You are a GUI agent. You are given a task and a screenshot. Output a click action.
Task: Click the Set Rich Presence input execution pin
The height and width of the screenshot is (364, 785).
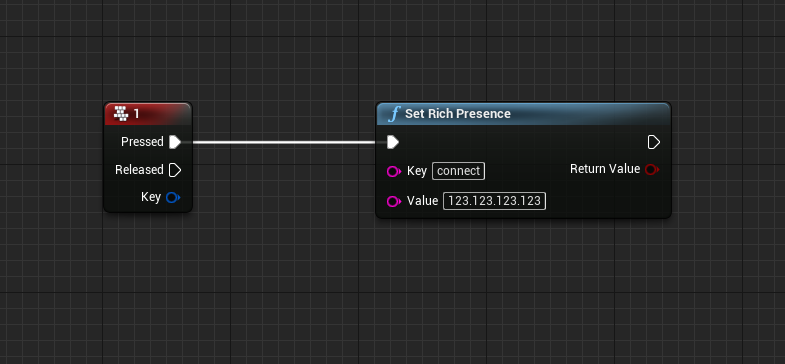point(393,143)
